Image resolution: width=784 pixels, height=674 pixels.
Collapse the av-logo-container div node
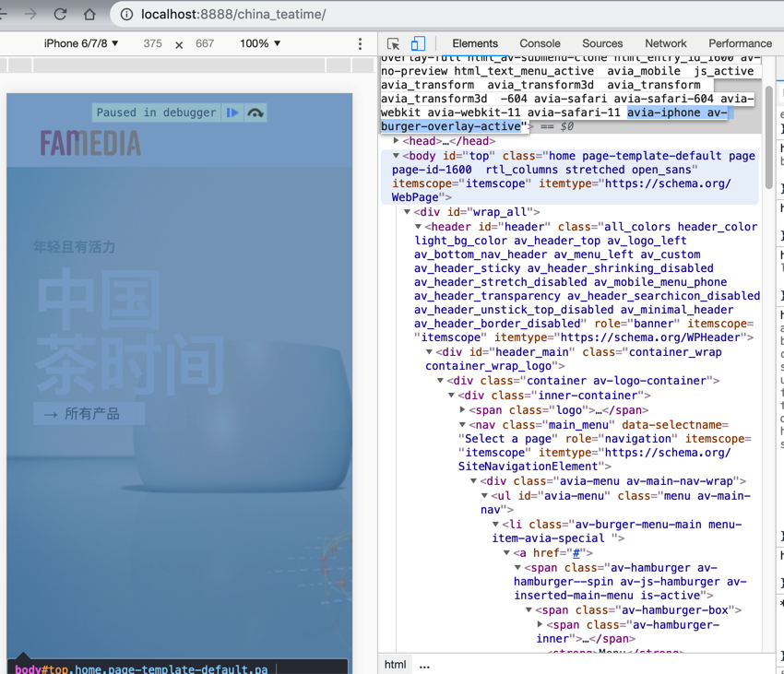click(x=440, y=381)
